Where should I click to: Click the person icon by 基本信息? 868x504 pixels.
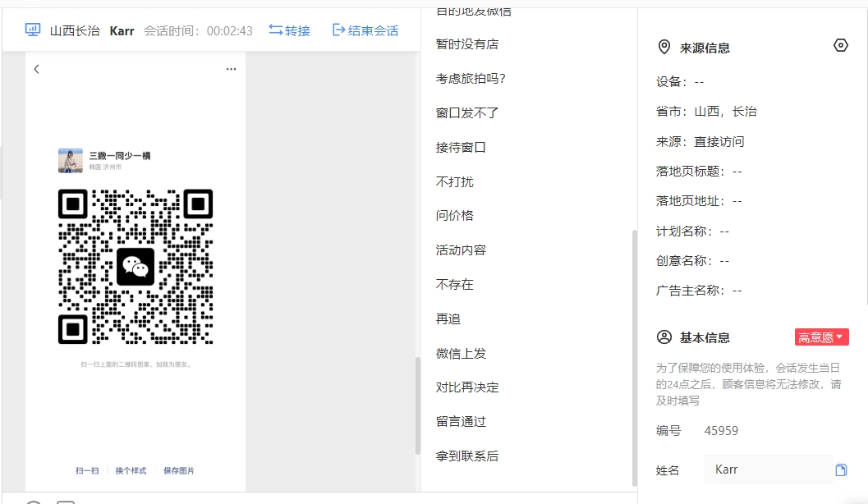point(664,337)
